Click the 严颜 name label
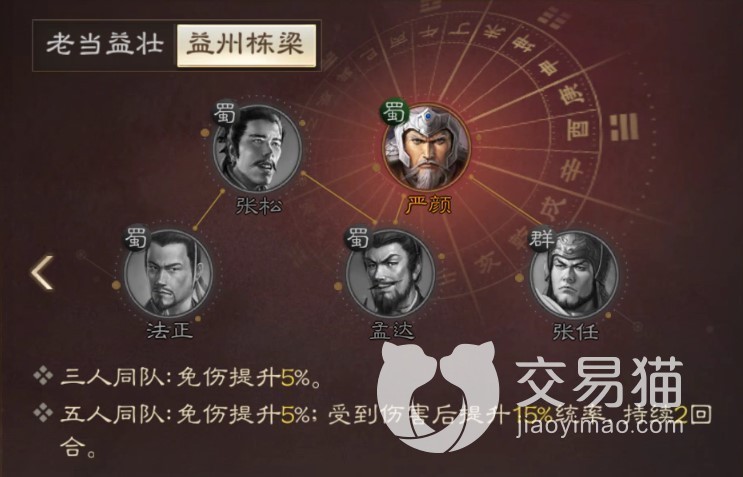Viewport: 743px width, 477px height. (429, 205)
